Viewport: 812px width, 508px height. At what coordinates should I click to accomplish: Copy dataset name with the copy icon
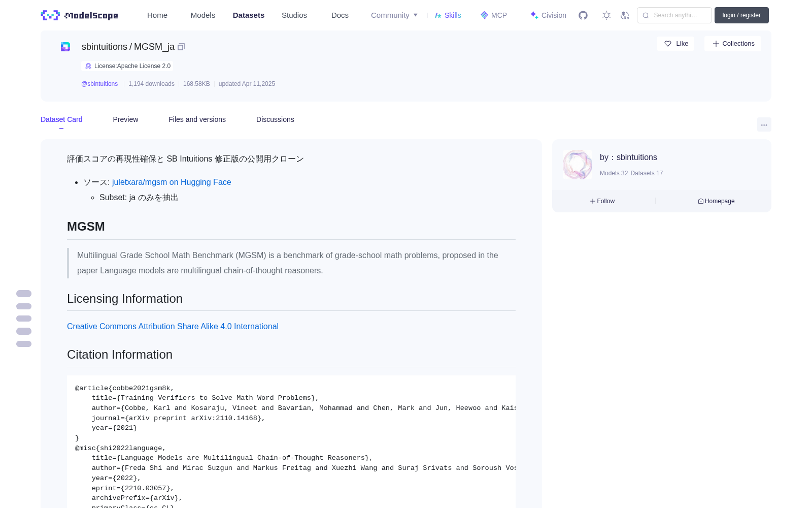tap(181, 47)
